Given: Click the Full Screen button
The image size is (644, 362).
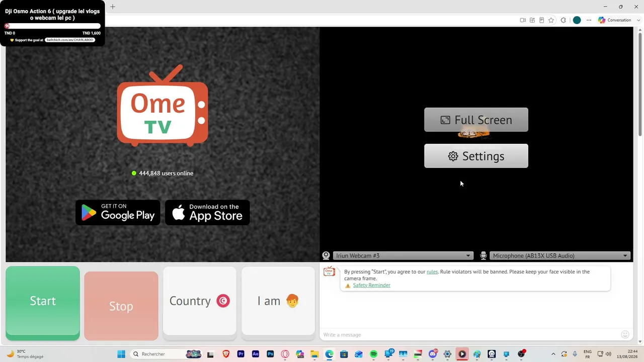Looking at the screenshot, I should click(476, 120).
